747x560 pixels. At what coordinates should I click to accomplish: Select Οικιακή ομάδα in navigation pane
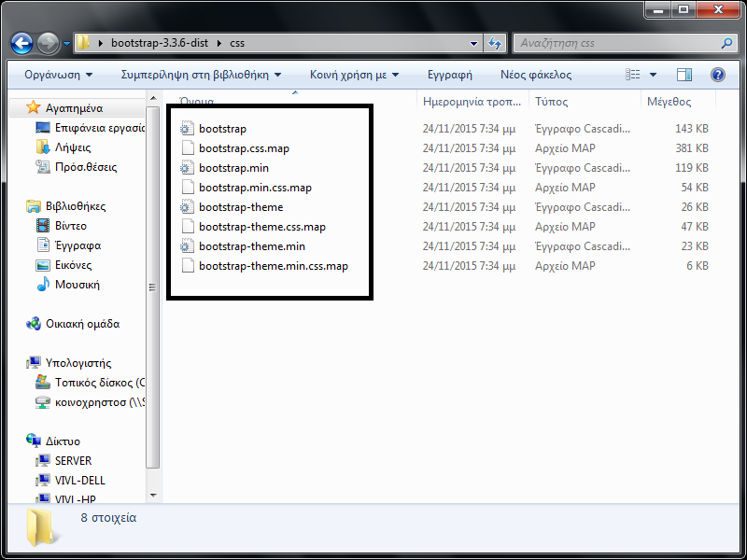pyautogui.click(x=82, y=324)
